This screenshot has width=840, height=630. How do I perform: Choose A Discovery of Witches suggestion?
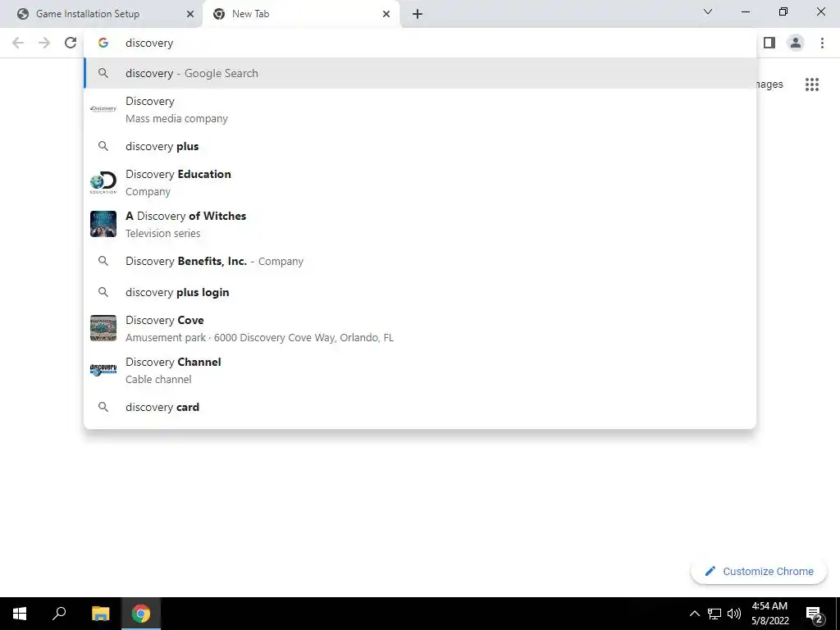pyautogui.click(x=420, y=224)
